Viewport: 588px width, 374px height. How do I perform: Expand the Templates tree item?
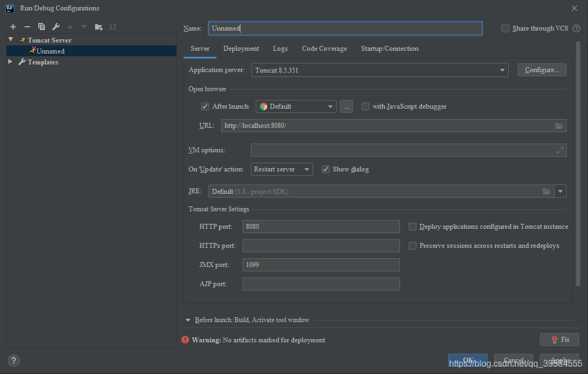[9, 62]
